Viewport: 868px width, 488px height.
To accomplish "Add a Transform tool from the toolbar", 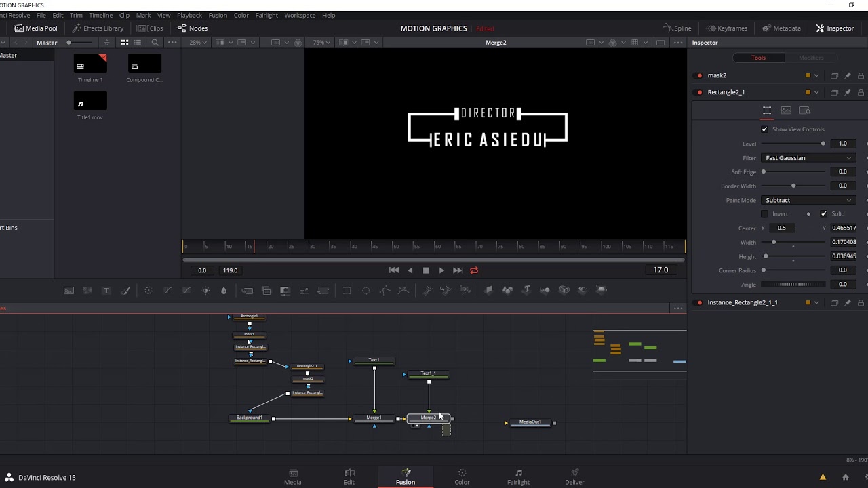I will coord(323,290).
